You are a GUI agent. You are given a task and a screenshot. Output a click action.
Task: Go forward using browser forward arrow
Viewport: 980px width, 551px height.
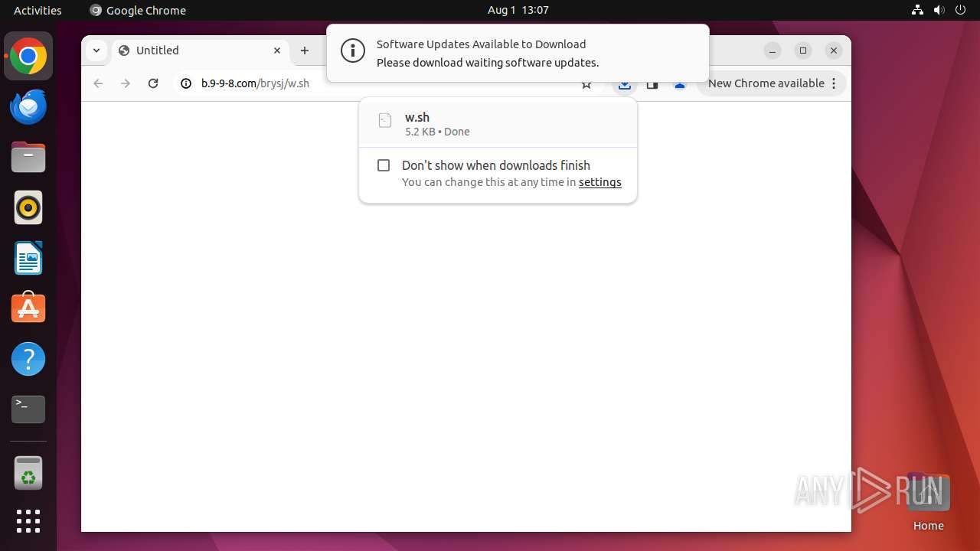(x=126, y=83)
